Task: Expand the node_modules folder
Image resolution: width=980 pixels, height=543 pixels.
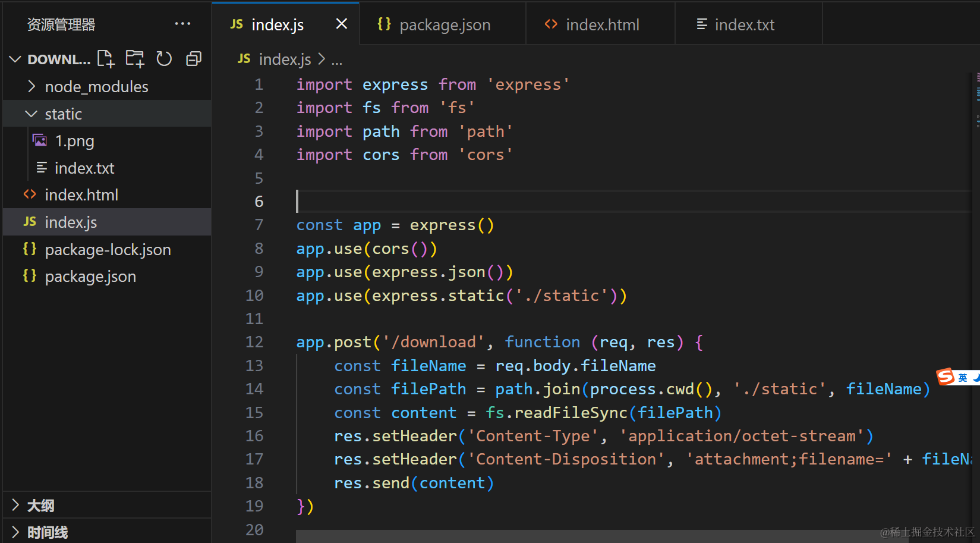Action: (x=107, y=87)
